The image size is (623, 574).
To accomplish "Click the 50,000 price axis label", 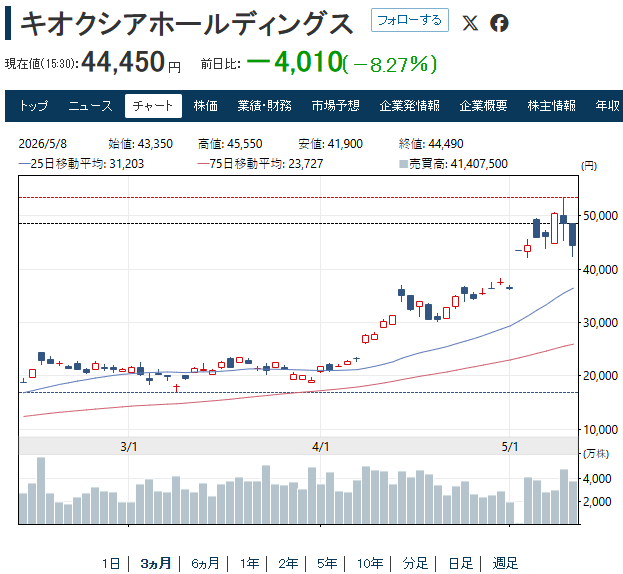I will point(600,216).
